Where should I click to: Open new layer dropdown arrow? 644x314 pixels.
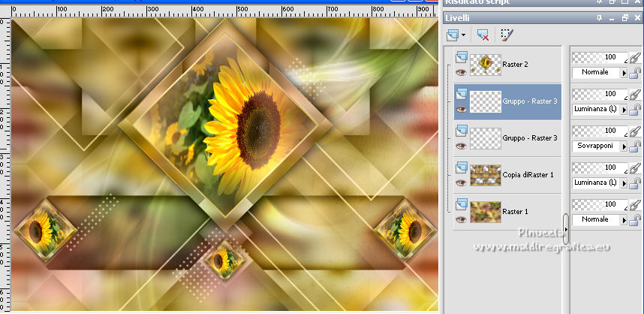464,35
